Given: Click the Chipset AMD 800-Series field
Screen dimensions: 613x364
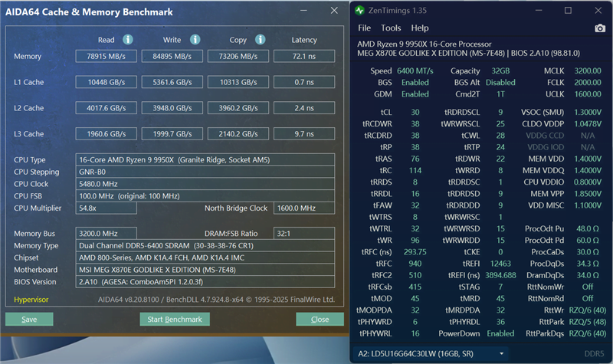Looking at the screenshot, I should point(205,257).
